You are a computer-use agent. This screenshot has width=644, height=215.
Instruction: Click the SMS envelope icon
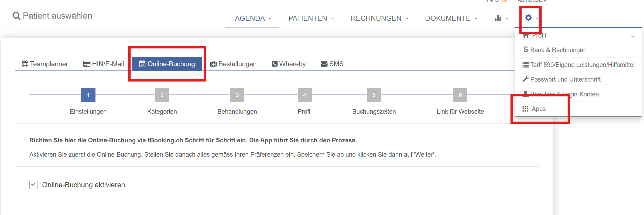click(x=324, y=64)
